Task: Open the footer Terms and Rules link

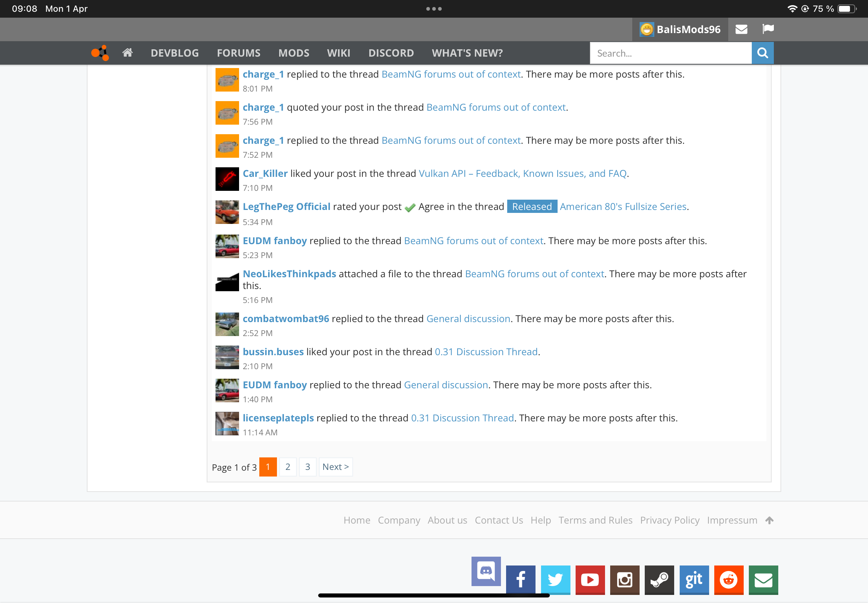Action: [595, 520]
